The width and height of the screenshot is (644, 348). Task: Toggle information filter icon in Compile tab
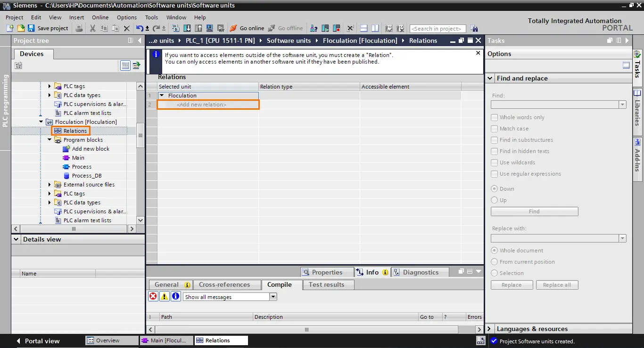pos(176,296)
